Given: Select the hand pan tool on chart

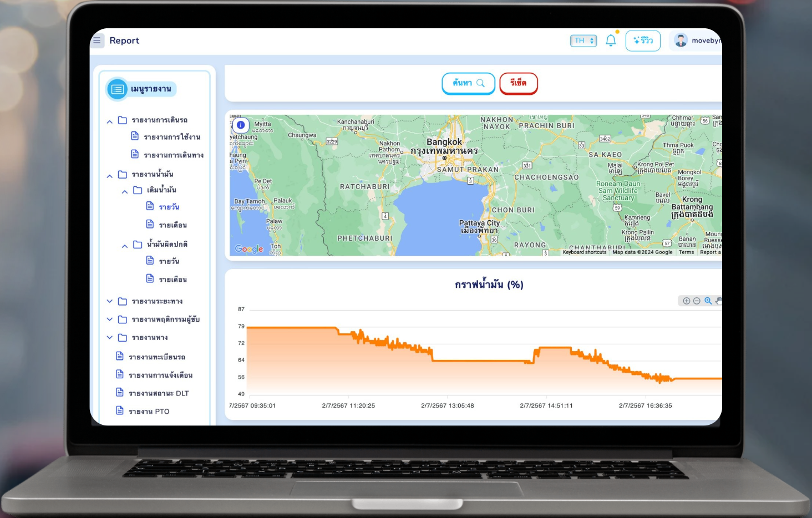Looking at the screenshot, I should pyautogui.click(x=718, y=301).
